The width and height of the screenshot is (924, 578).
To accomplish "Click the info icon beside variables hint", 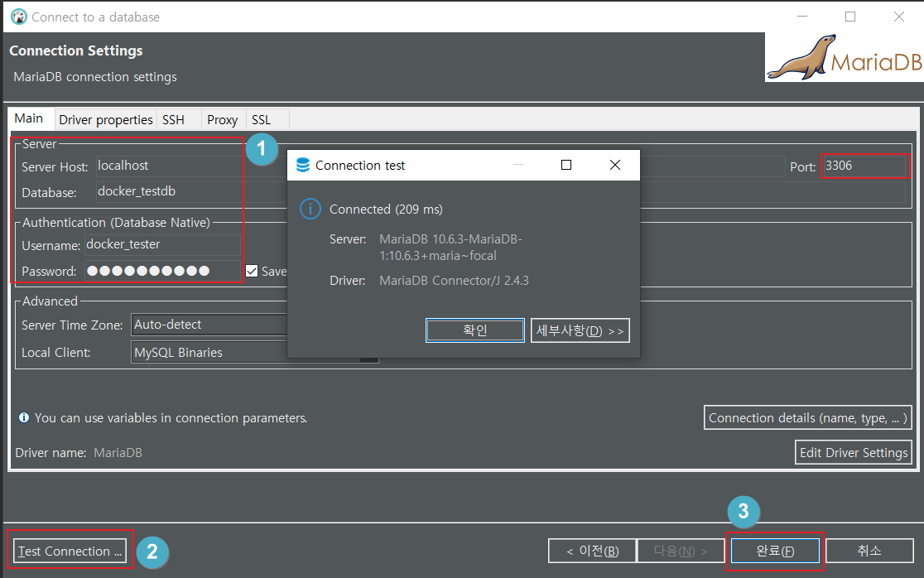I will 24,417.
